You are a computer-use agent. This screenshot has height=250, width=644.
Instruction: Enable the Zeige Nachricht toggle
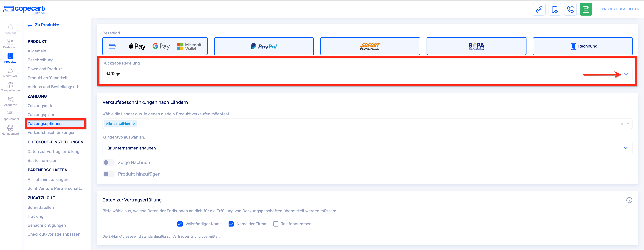[108, 162]
